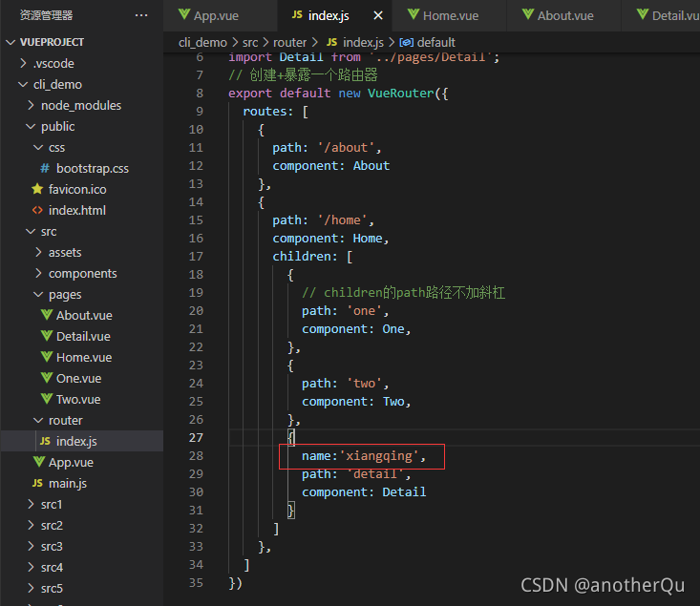Expand the src3 folder chevron

pos(31,546)
